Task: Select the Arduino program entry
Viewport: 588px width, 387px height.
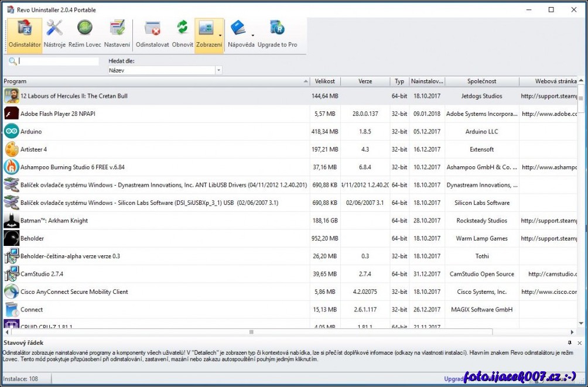Action: point(31,132)
